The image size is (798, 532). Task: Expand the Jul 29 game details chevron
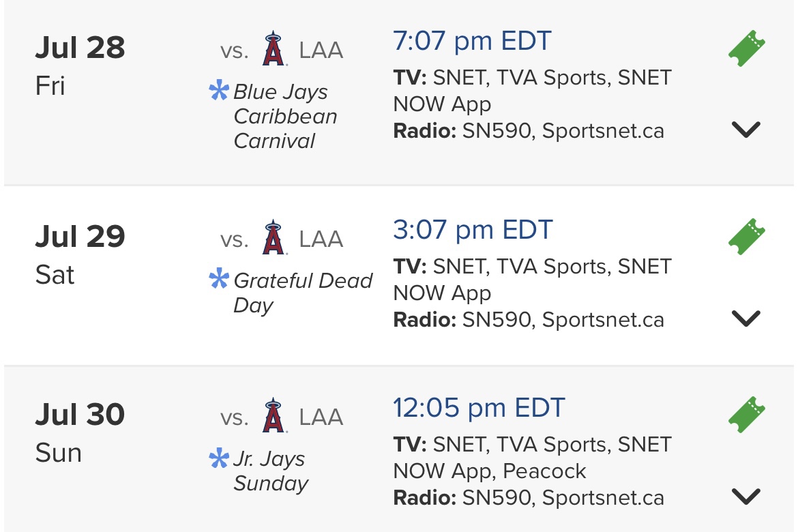coord(745,319)
